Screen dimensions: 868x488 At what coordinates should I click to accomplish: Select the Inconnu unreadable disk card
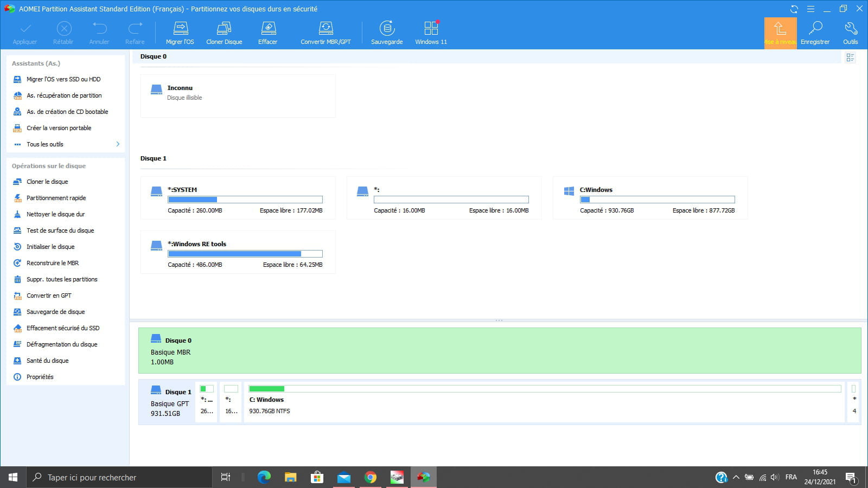238,96
